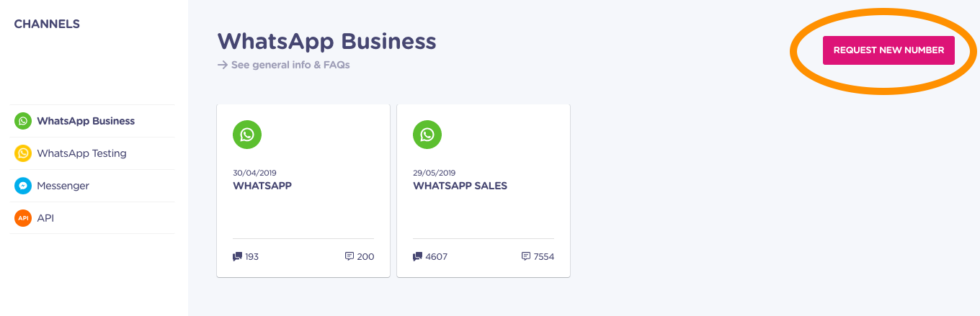This screenshot has width=980, height=316.
Task: Click the yellow WhatsApp Testing sidebar icon
Action: pos(23,153)
